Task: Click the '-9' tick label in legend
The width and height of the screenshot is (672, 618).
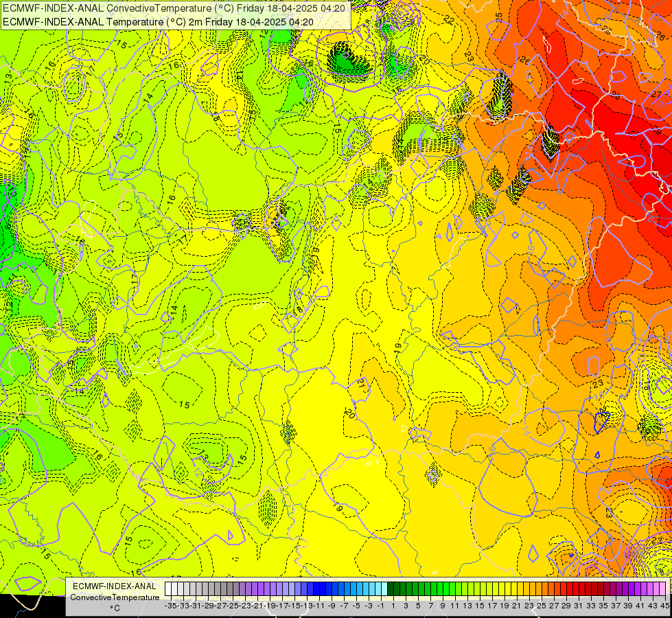Action: point(330,606)
